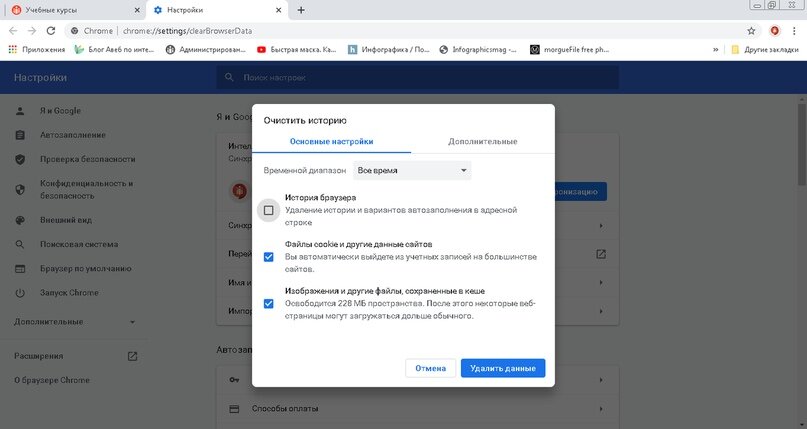This screenshot has height=429, width=807.
Task: Click the address bar URL
Action: tap(187, 31)
